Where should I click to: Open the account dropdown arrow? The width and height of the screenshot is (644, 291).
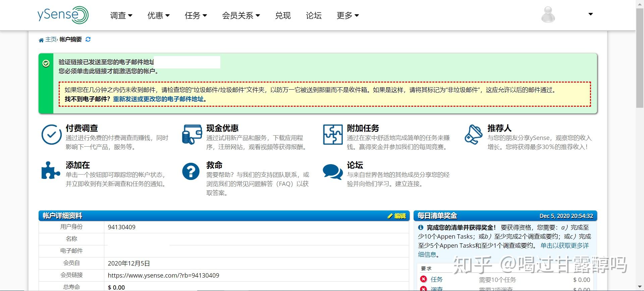(x=591, y=14)
